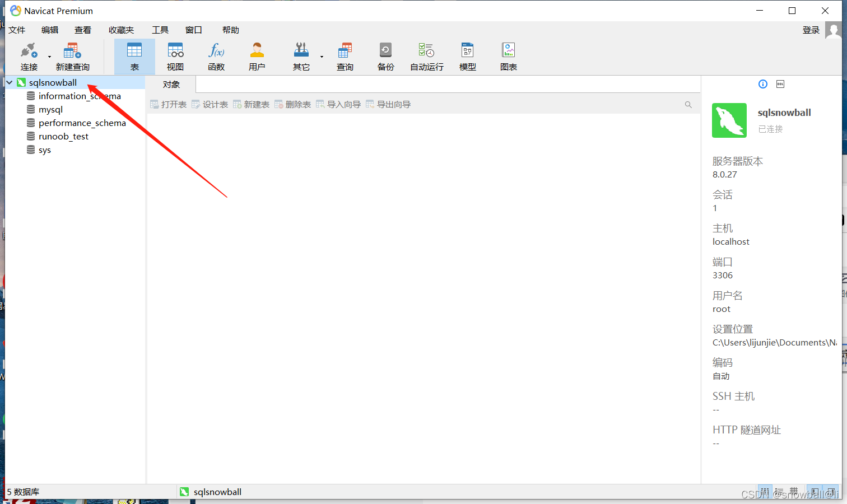Open the 用户 (User) manager
This screenshot has width=847, height=504.
(257, 57)
